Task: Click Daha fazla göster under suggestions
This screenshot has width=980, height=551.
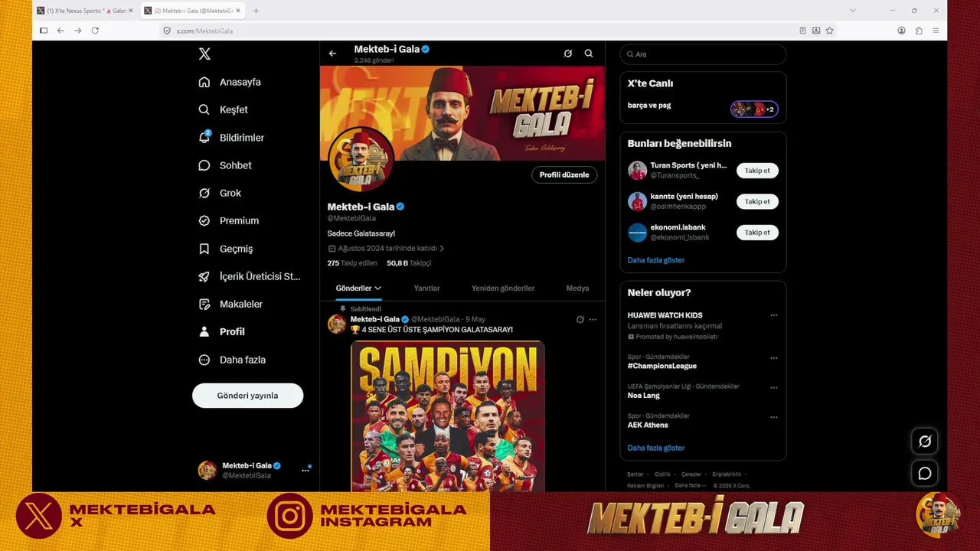Action: pyautogui.click(x=656, y=260)
